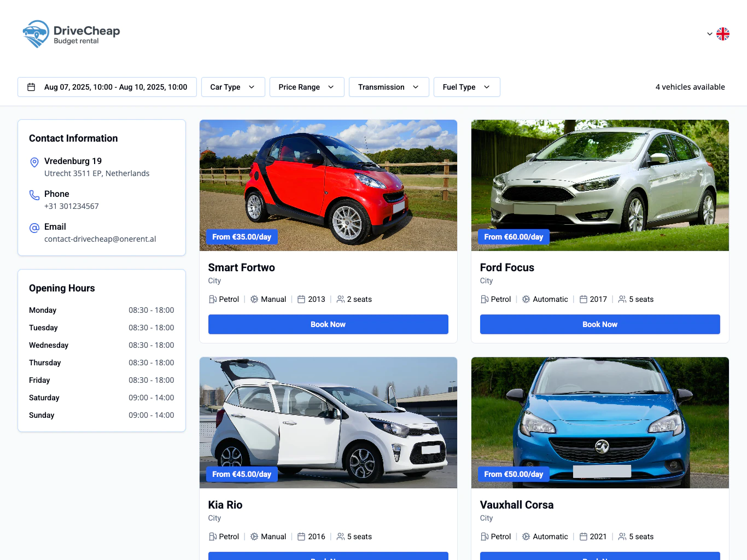This screenshot has width=747, height=560.
Task: Open the rental date range picker
Action: tap(107, 87)
